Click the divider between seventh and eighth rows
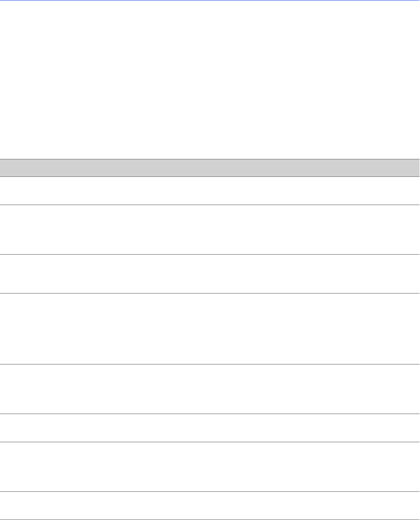The width and height of the screenshot is (420, 520). click(210, 491)
